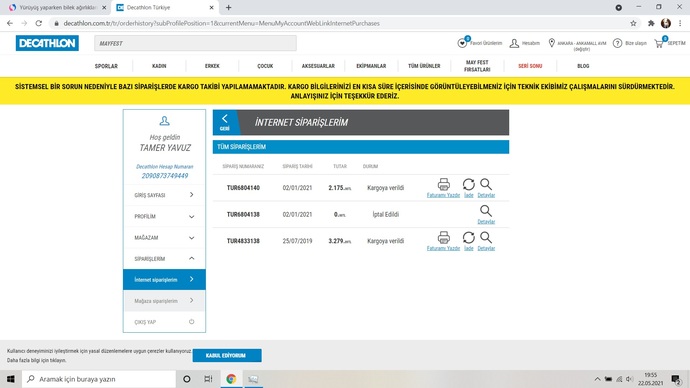
Task: Go back in browser history
Action: (10, 23)
